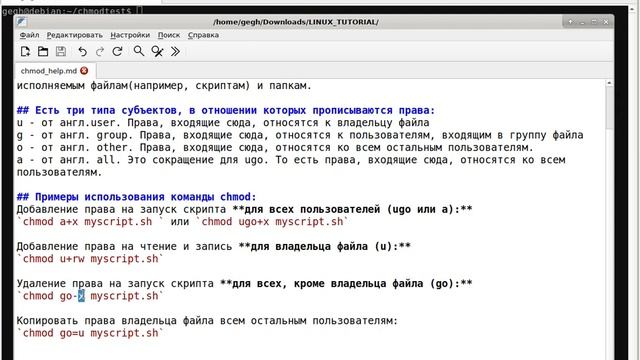Undo the last edit
The width and height of the screenshot is (640, 360).
82,51
